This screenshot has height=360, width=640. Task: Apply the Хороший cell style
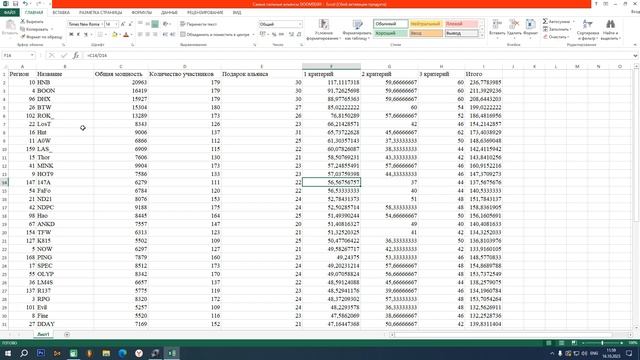tap(390, 33)
